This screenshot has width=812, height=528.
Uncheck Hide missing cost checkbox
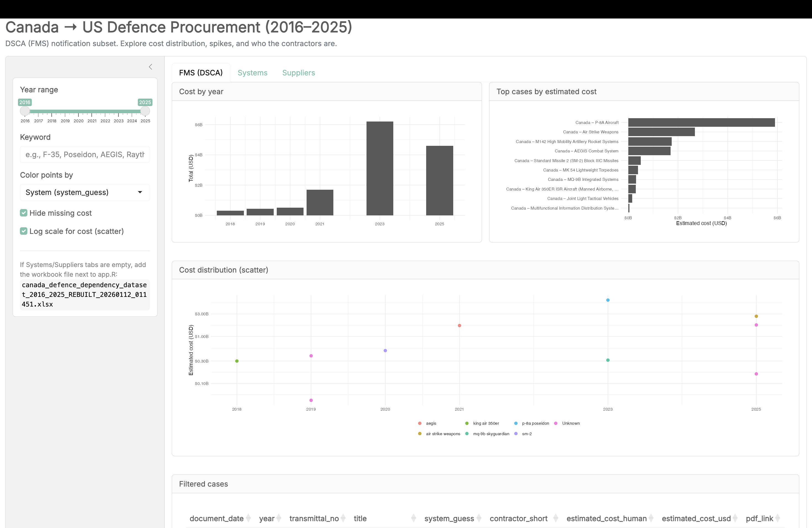click(x=23, y=213)
